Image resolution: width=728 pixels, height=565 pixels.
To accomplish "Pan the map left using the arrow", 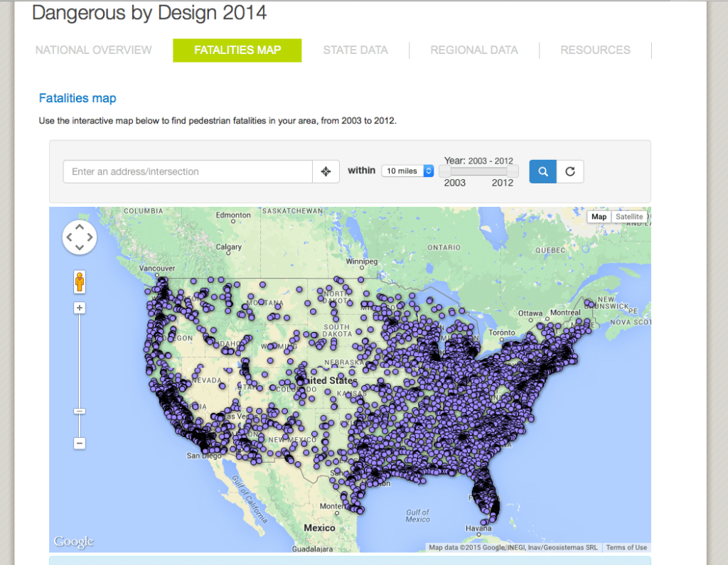I will click(x=70, y=237).
